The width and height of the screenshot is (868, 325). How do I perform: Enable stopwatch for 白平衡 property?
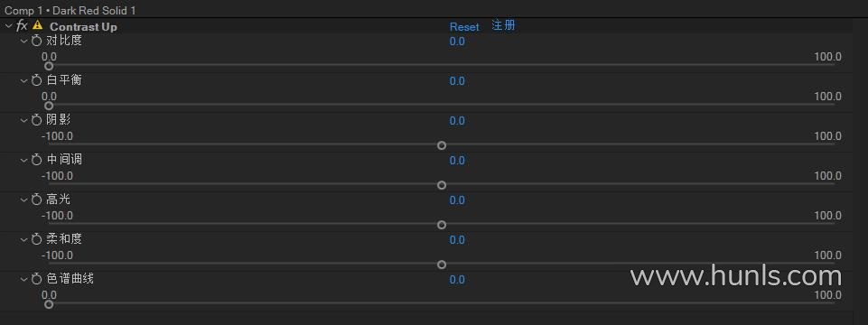pyautogui.click(x=36, y=81)
